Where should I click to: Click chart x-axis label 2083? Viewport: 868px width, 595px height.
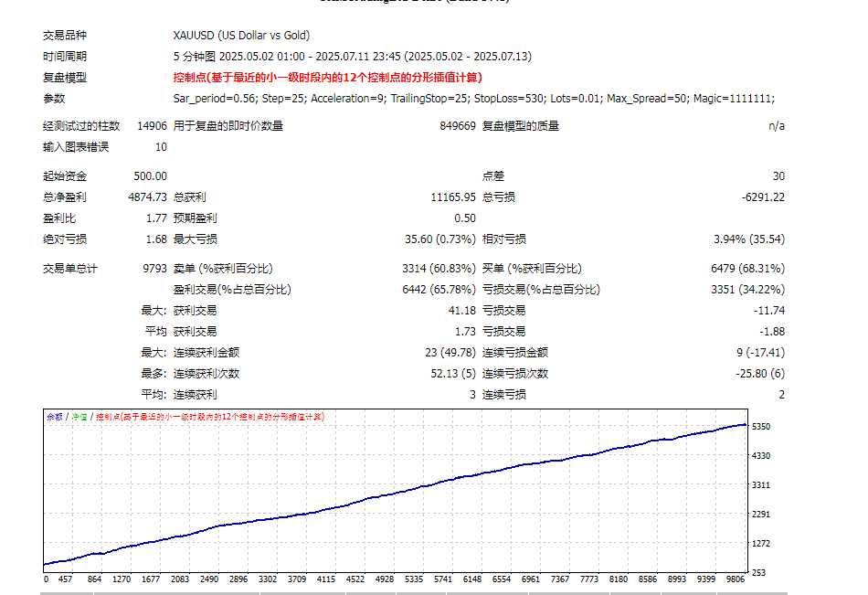180,579
